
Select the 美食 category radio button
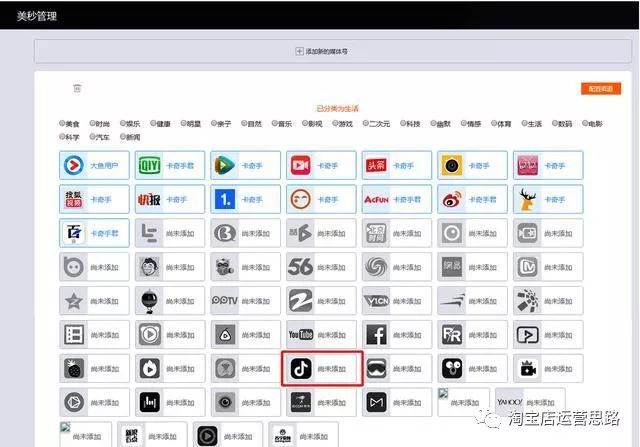tap(62, 123)
